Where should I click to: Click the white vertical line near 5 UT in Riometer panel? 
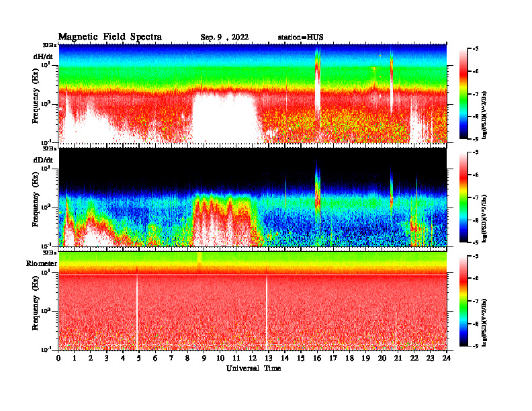(x=137, y=312)
